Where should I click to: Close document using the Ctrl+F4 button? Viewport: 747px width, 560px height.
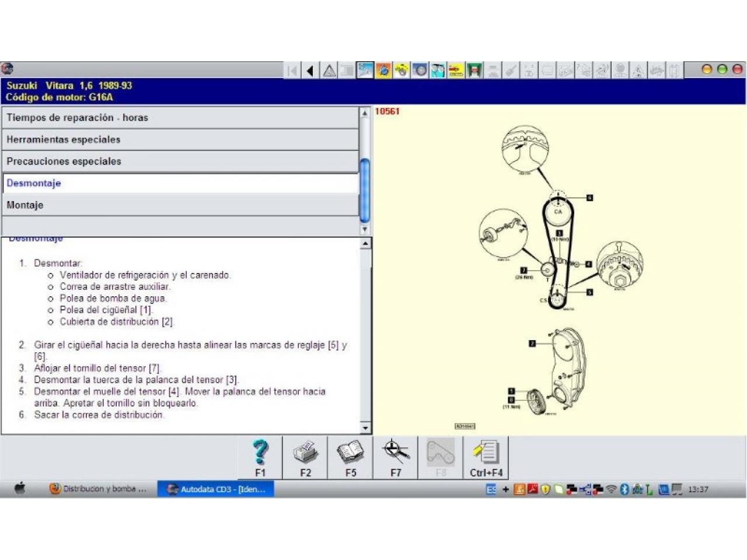(486, 458)
